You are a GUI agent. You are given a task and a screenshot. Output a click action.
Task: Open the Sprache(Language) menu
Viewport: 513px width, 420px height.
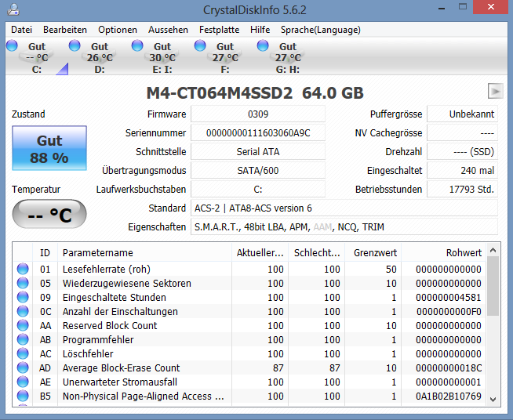(x=321, y=30)
